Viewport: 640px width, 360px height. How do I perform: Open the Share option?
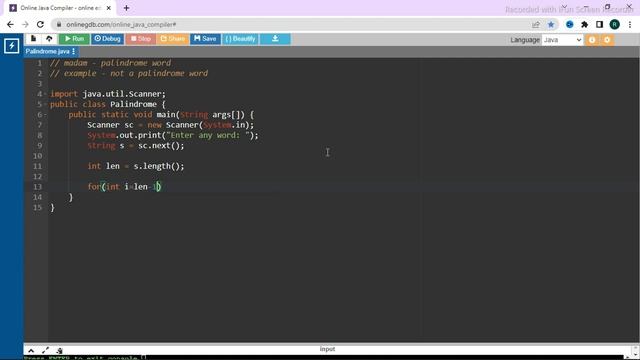coord(172,39)
